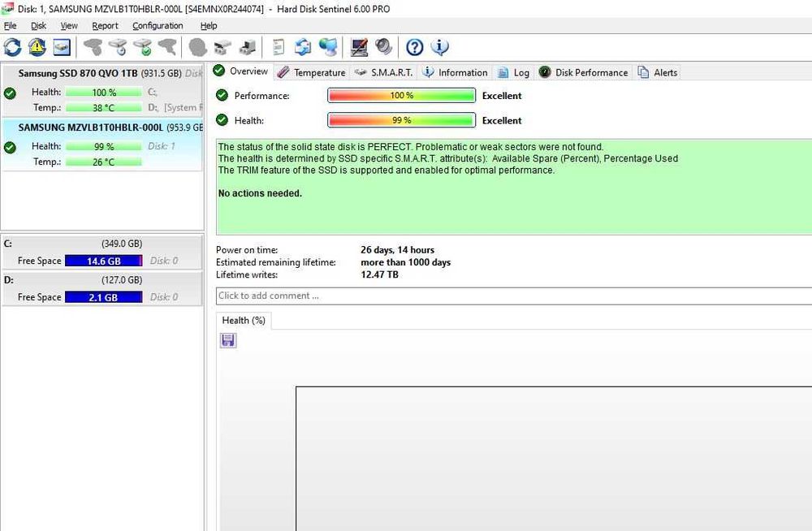Click the '12.47 TB' lifetime writes value
The height and width of the screenshot is (531, 812).
click(x=379, y=274)
